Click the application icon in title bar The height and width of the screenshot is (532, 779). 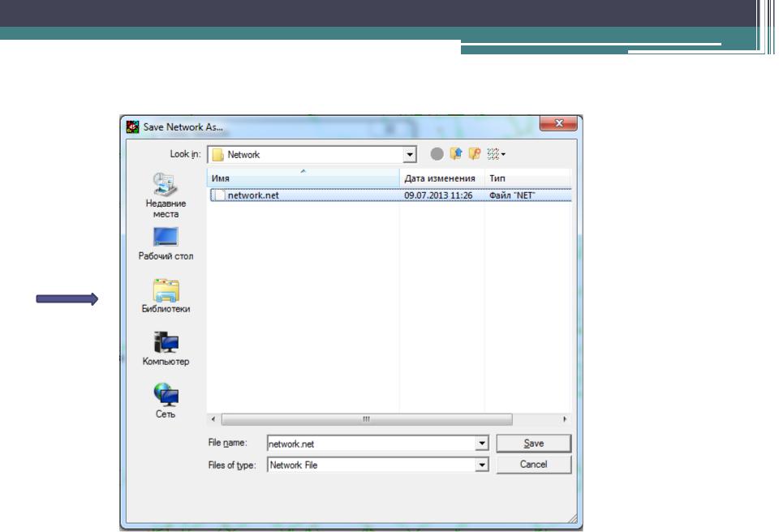pyautogui.click(x=132, y=127)
